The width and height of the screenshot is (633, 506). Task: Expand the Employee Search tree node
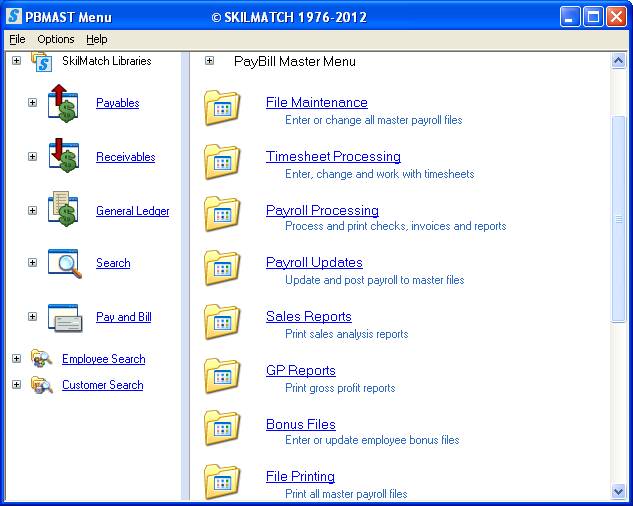pyautogui.click(x=16, y=358)
